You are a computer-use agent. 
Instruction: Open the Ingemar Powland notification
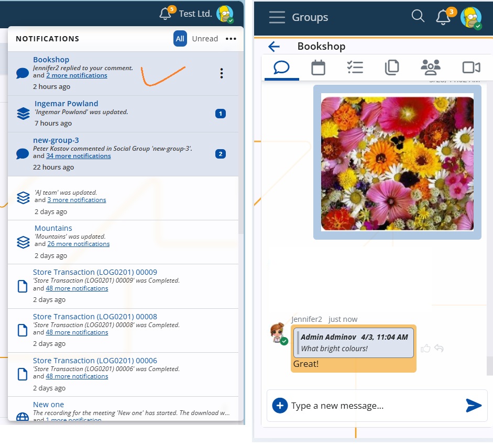(67, 104)
